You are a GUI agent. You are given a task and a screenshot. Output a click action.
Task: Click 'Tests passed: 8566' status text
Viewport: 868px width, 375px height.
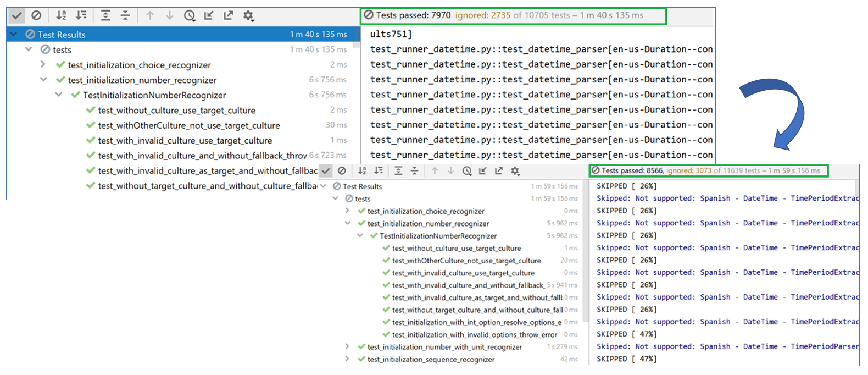[632, 170]
